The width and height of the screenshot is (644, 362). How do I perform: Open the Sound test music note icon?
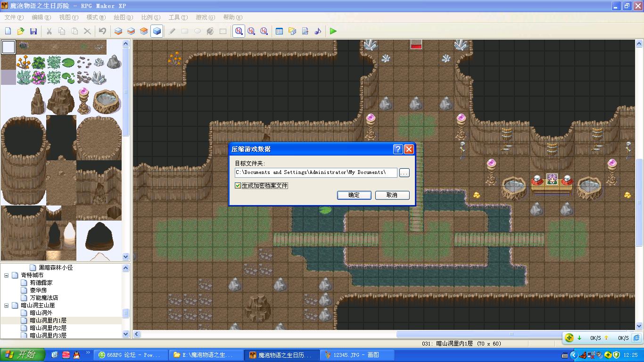point(318,31)
